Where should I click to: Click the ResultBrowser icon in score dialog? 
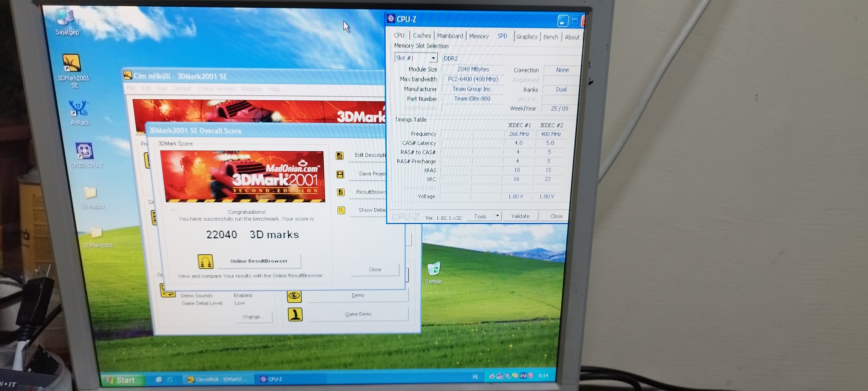point(340,192)
